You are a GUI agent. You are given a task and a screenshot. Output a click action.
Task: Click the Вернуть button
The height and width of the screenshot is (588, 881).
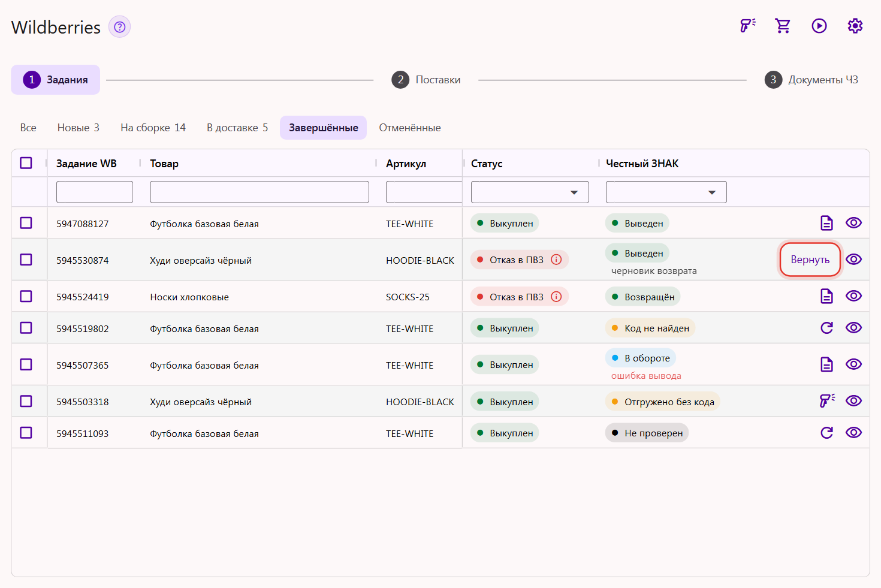(x=810, y=260)
